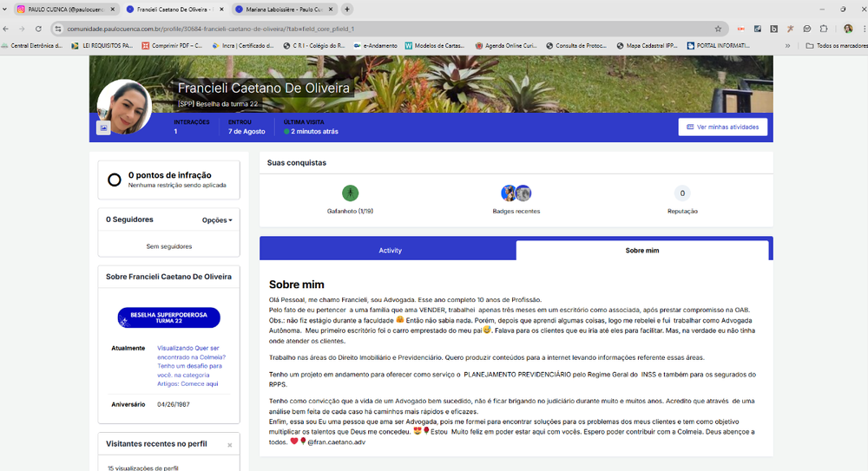868x471 pixels.
Task: Open the tab search dropdown arrow
Action: click(x=4, y=10)
